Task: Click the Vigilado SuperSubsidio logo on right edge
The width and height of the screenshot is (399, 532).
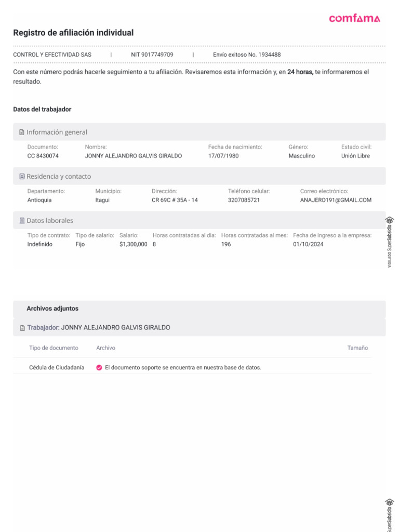Action: [390, 241]
